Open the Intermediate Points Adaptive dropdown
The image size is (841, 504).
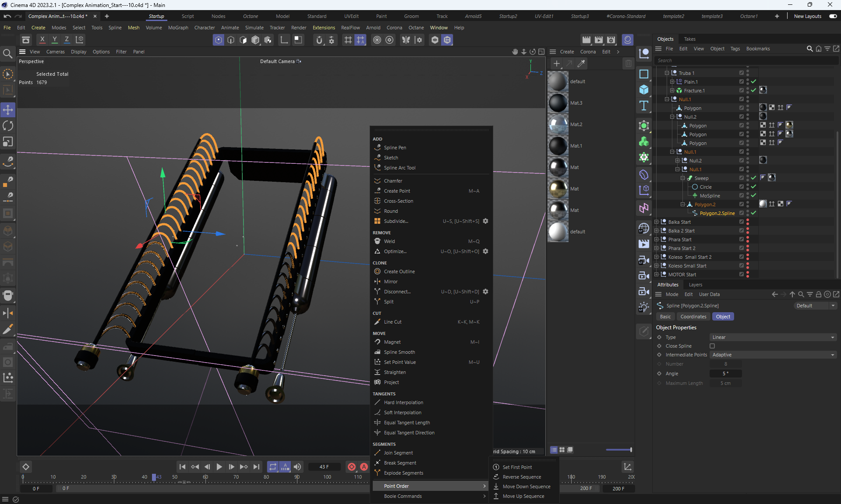[x=773, y=355]
